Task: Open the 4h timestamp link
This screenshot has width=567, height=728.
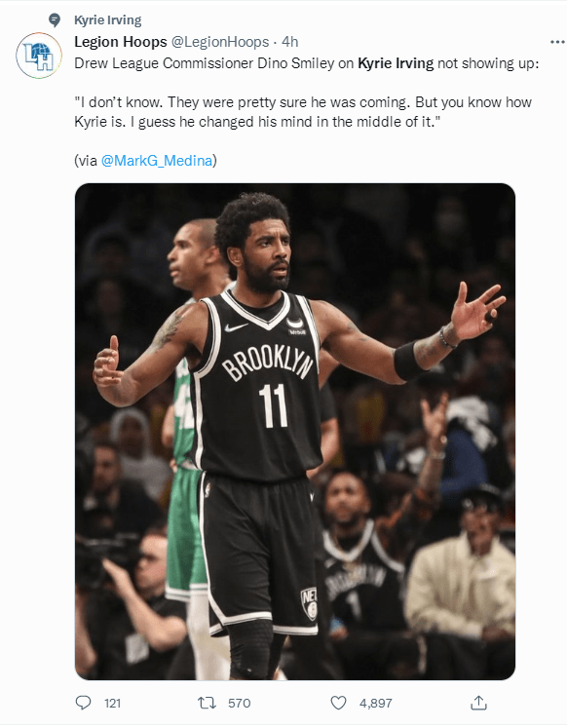Action: click(290, 42)
